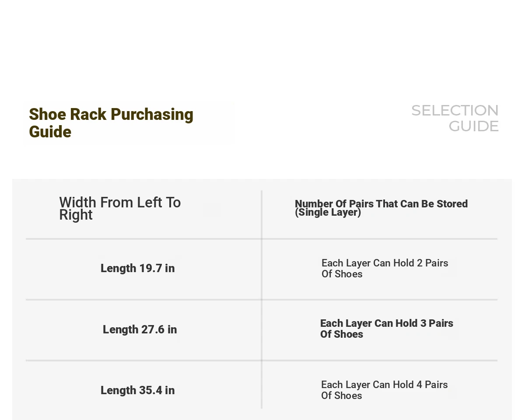Click Each Layer Can Hold 4 Pairs text
525x420 pixels.
(384, 385)
